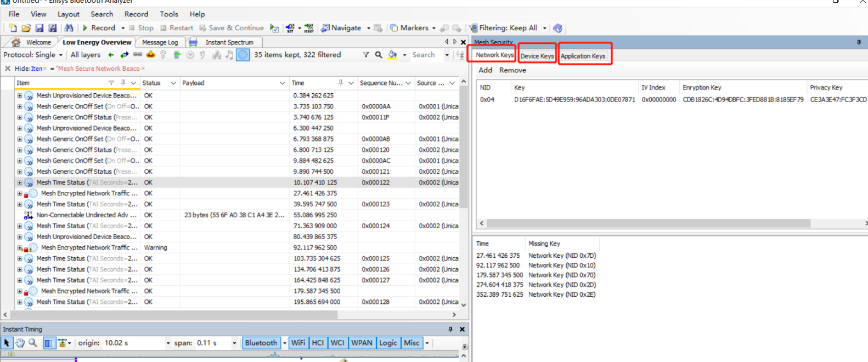The width and height of the screenshot is (868, 362).
Task: Select the NID 0x04 network key row
Action: (672, 100)
